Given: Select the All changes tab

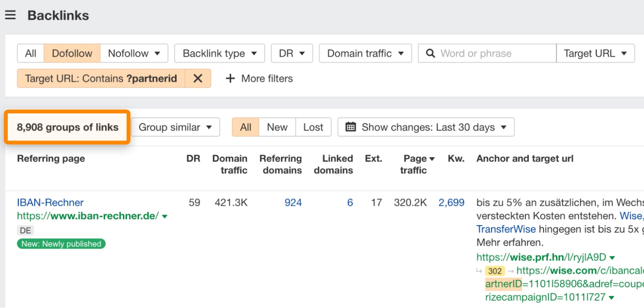Looking at the screenshot, I should coord(246,128).
